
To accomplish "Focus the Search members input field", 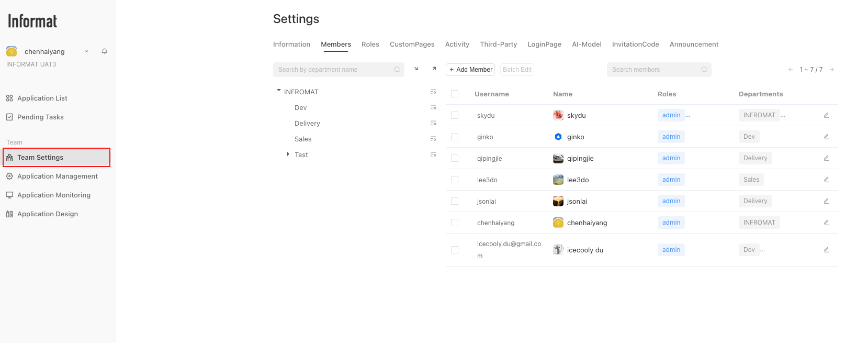I will click(x=654, y=70).
